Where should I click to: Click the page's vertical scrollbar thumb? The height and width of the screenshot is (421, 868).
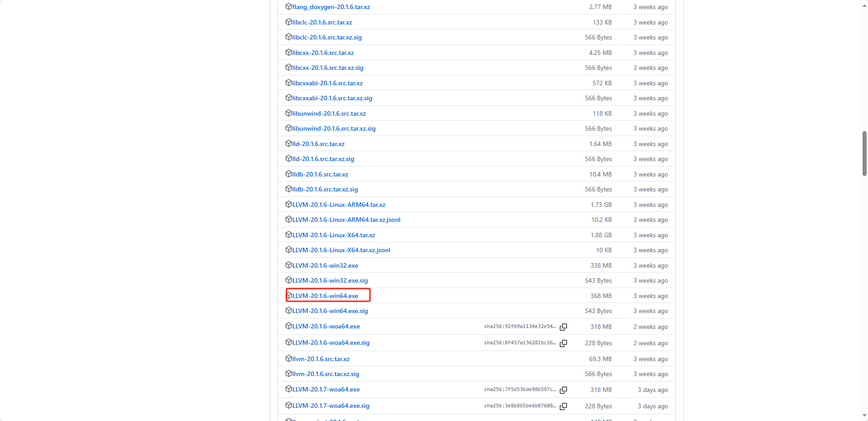click(x=864, y=153)
